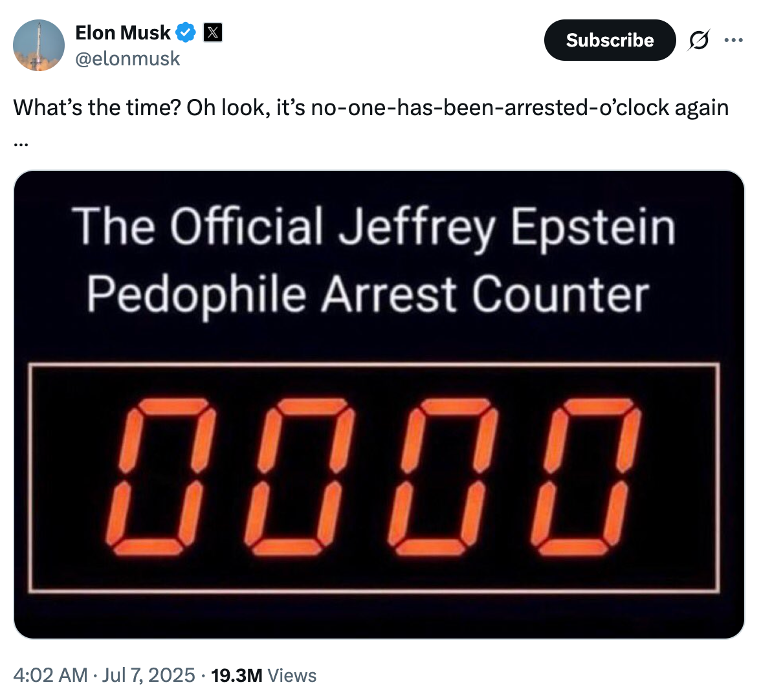Viewport: 761px width, 700px height.
Task: Click the Elon Musk display name
Action: [x=123, y=32]
